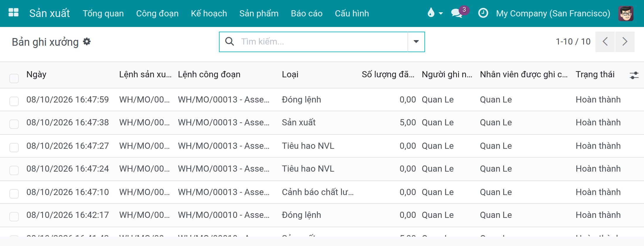
Task: Click the 1-10 / 10 pager counter
Action: pyautogui.click(x=573, y=42)
